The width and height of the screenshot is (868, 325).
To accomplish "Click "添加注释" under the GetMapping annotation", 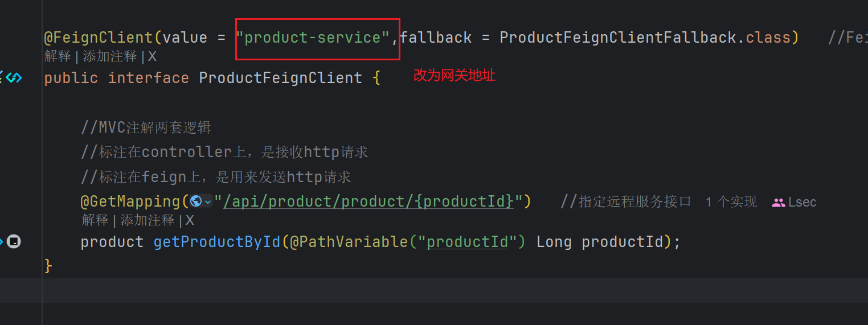I will [148, 220].
